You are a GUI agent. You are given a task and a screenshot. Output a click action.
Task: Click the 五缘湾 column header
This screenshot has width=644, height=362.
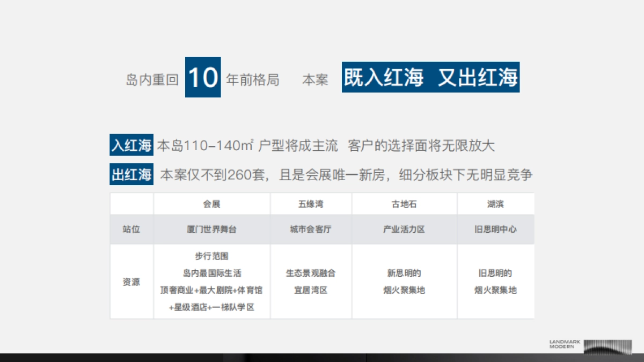click(x=311, y=204)
